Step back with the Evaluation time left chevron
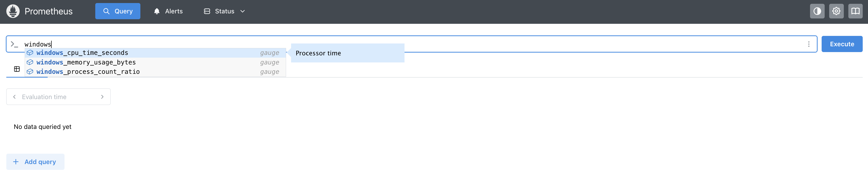868x183 pixels. 14,97
